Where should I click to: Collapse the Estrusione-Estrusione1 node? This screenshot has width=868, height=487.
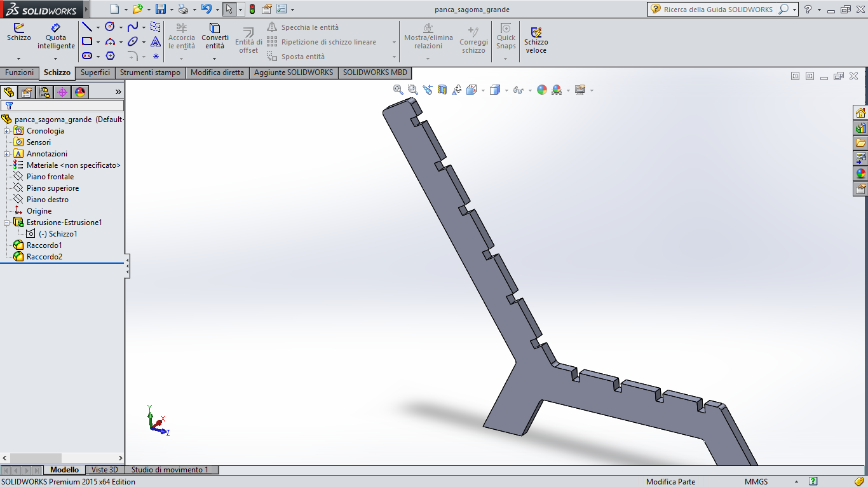[7, 223]
